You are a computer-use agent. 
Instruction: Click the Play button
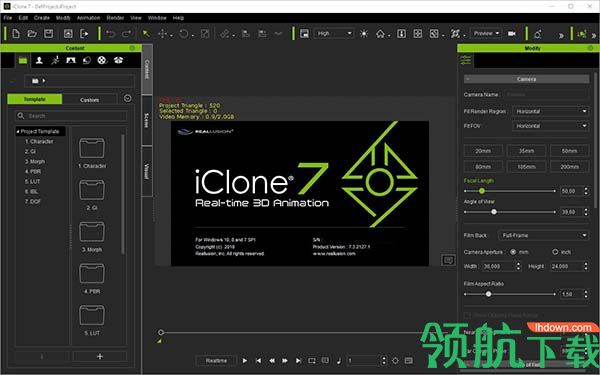(245, 360)
